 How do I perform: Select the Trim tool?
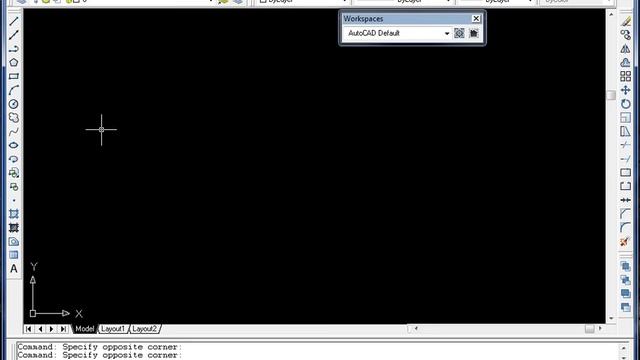625,145
